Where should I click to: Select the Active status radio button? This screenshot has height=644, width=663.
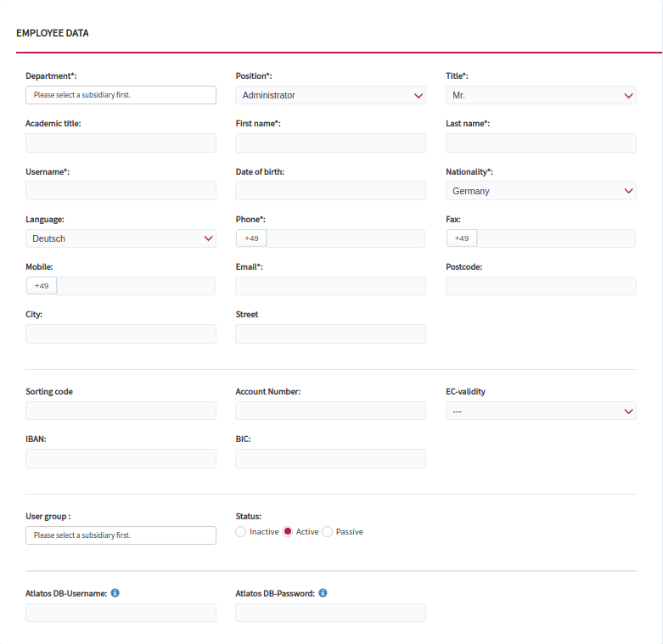coord(288,532)
